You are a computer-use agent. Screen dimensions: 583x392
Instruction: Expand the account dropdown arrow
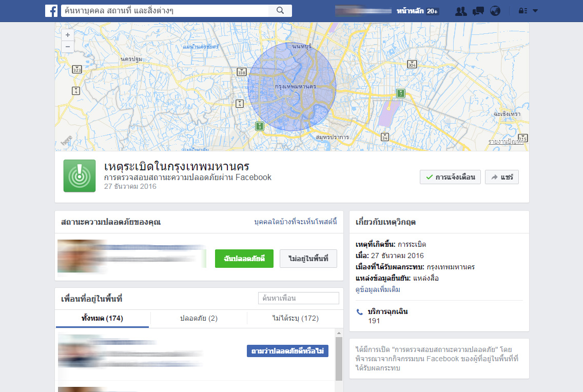tap(535, 11)
